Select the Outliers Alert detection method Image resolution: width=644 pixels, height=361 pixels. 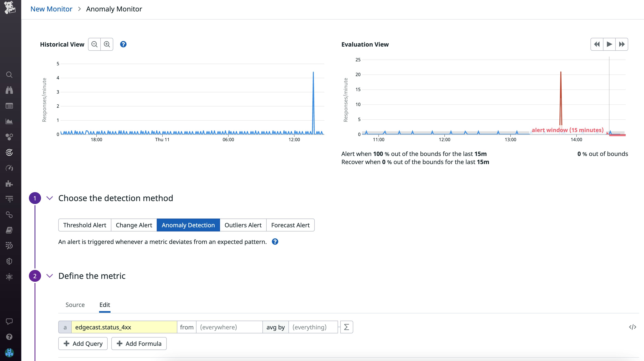(x=243, y=225)
